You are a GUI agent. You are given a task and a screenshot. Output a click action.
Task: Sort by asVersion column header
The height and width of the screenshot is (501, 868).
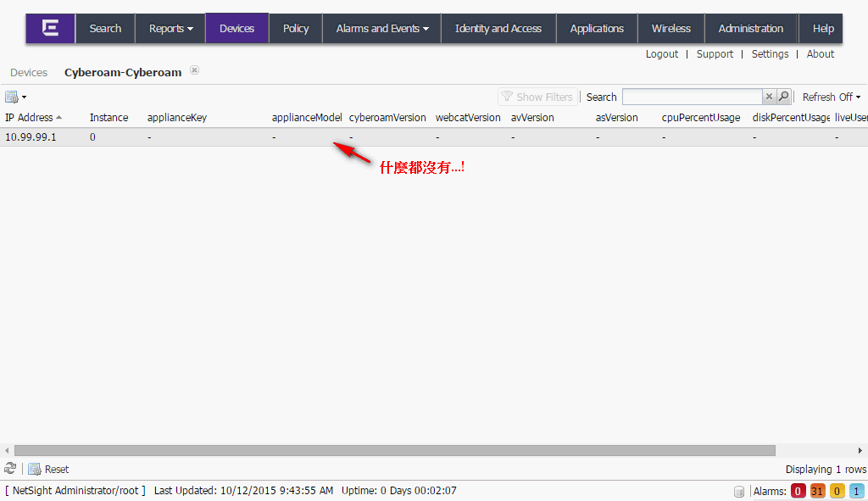click(x=617, y=117)
